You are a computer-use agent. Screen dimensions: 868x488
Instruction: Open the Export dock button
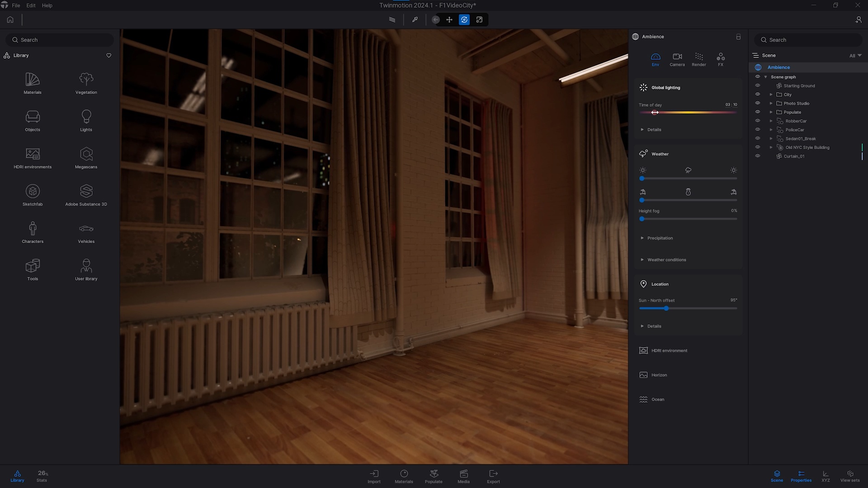click(493, 476)
